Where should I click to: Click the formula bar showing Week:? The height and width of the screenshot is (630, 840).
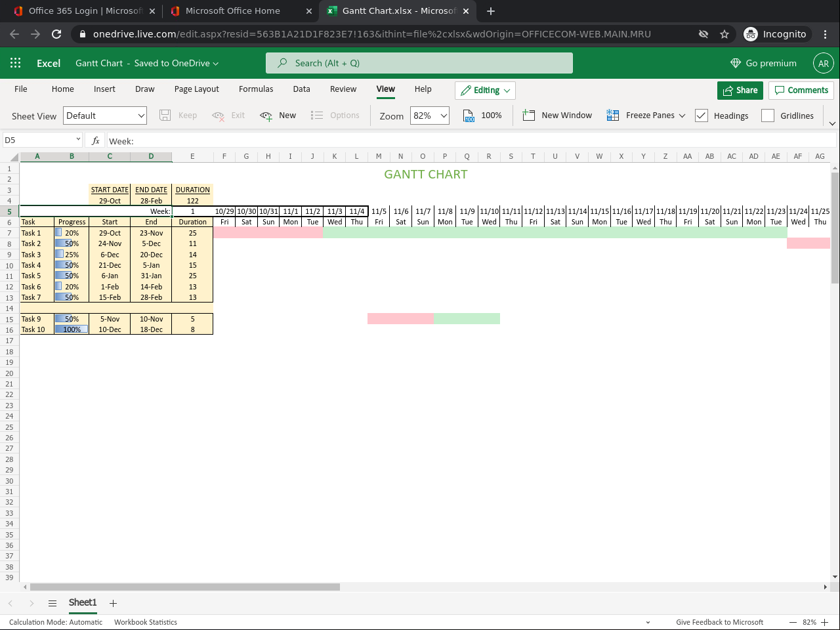pyautogui.click(x=471, y=140)
